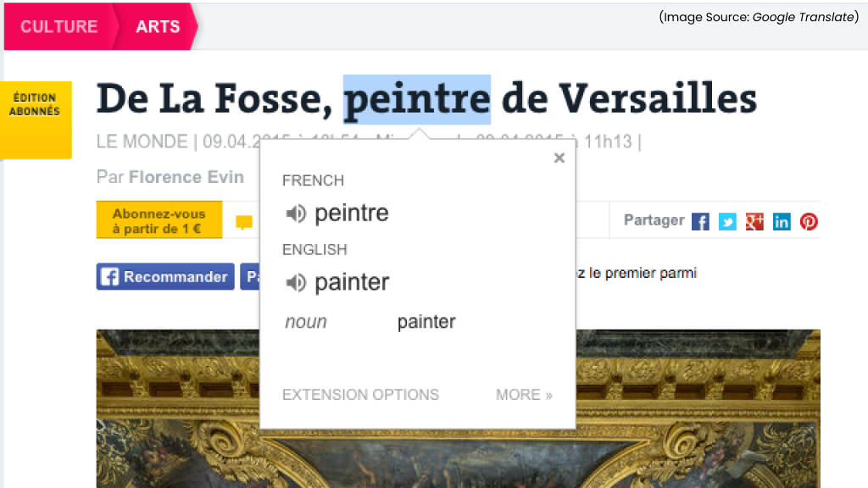
Task: Share article via Twitter icon
Action: [x=727, y=222]
